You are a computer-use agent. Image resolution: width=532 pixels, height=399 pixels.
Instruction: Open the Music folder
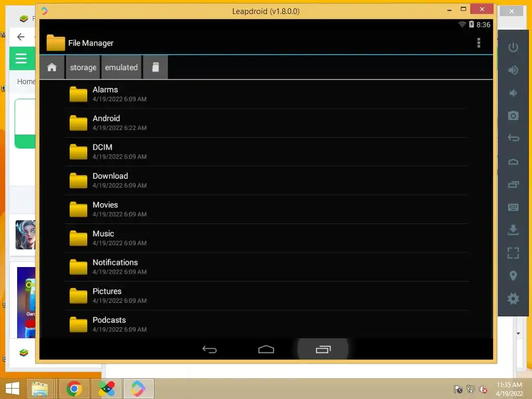[267, 238]
